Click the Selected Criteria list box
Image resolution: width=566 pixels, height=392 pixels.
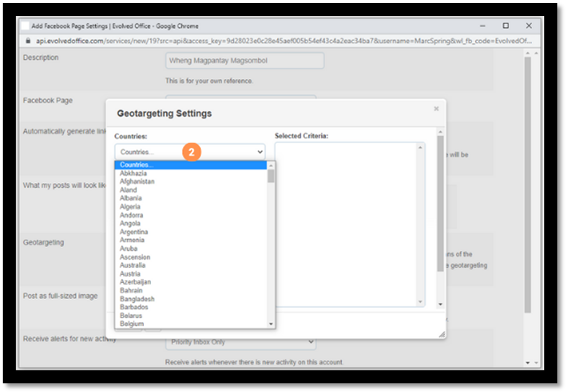coord(349,225)
